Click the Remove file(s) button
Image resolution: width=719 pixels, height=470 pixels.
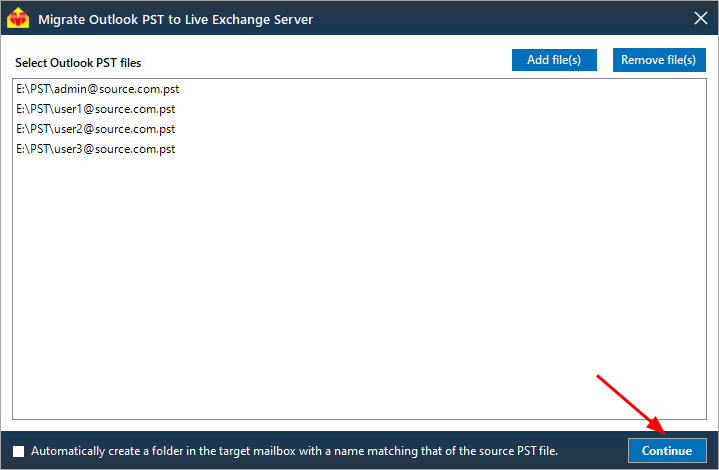click(x=659, y=60)
